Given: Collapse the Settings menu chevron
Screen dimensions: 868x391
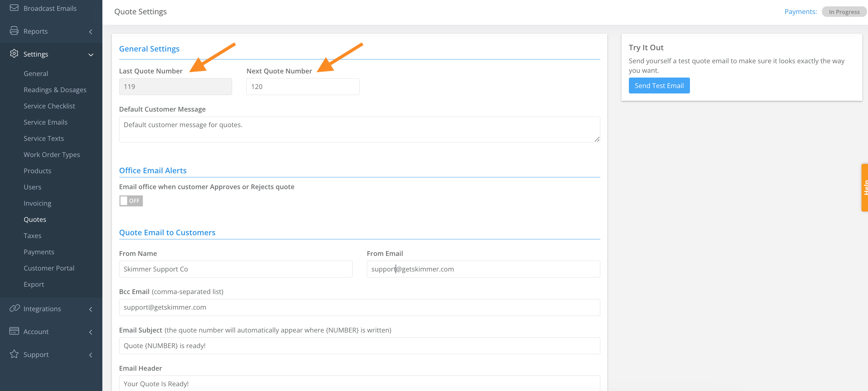Looking at the screenshot, I should tap(91, 55).
